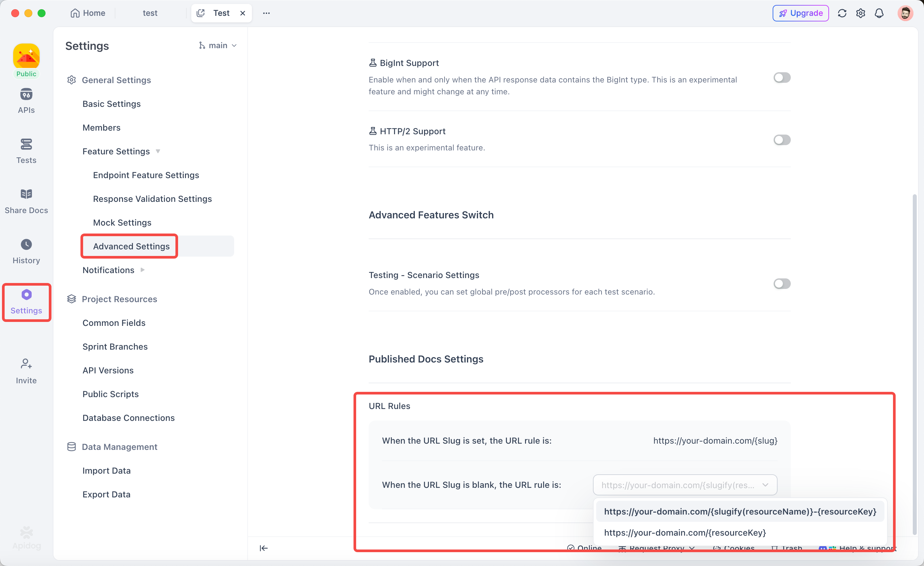Switch to the Test project tab
Screen dimensions: 924x566
(x=221, y=13)
